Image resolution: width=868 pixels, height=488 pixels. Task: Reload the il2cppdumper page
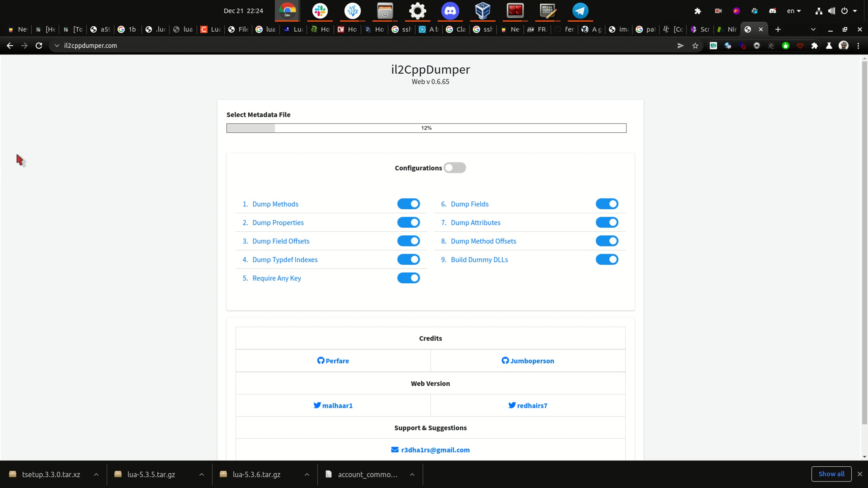click(x=39, y=46)
